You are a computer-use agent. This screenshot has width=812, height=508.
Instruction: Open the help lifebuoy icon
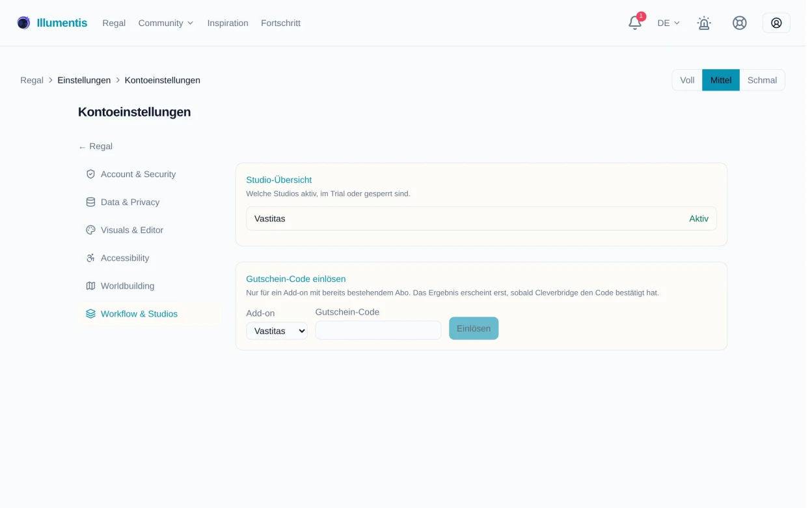(x=739, y=23)
